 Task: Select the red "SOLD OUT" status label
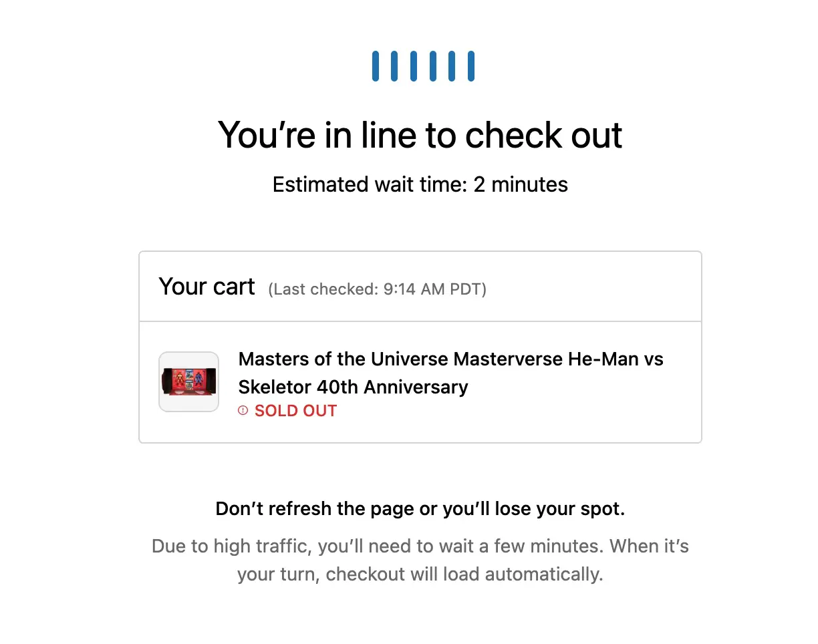[x=295, y=410]
